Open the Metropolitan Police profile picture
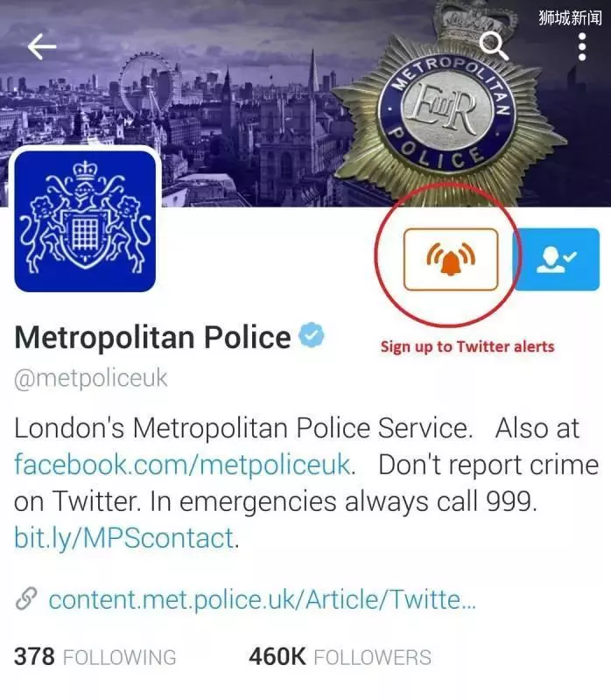 click(x=85, y=221)
